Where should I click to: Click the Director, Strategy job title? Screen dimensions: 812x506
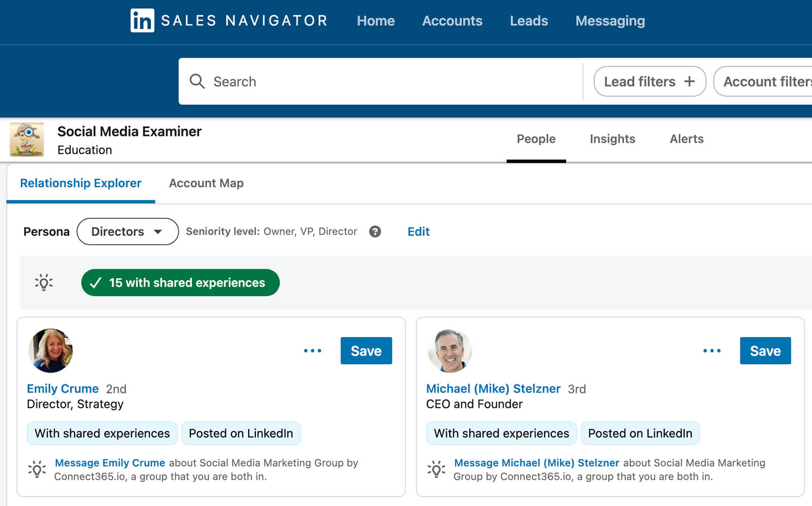coord(75,404)
